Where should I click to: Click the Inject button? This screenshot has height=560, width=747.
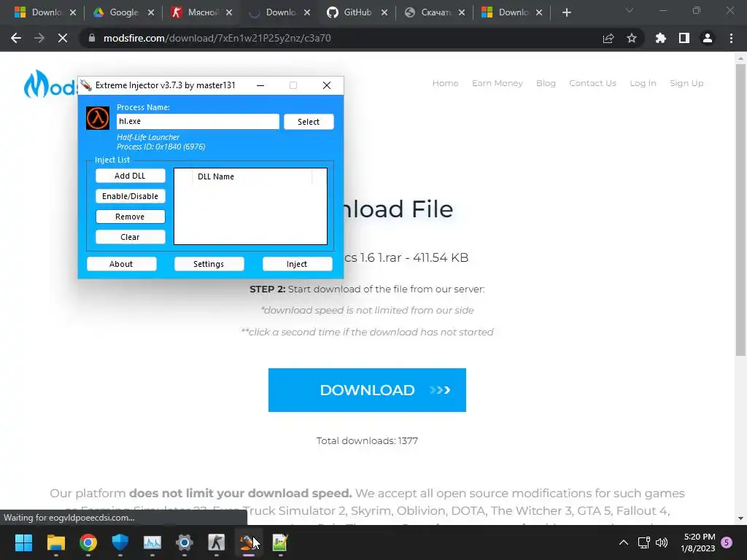297,264
